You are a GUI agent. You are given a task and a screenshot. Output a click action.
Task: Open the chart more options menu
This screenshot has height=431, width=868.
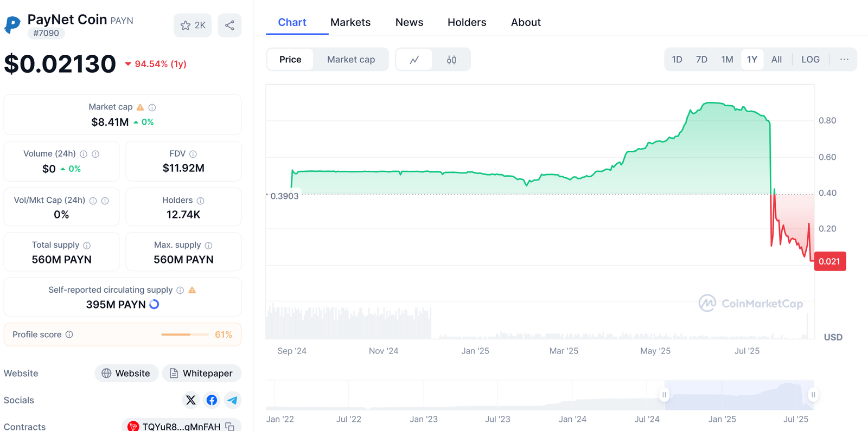click(844, 60)
